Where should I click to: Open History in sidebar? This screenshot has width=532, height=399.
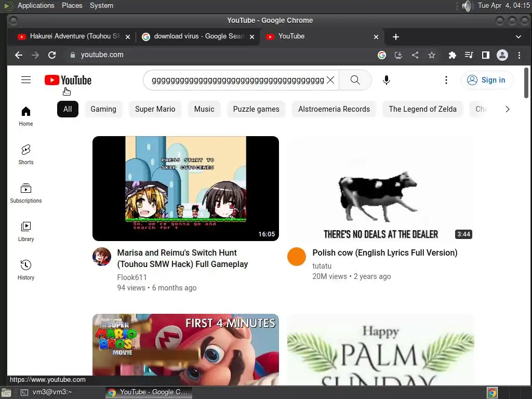coord(26,270)
